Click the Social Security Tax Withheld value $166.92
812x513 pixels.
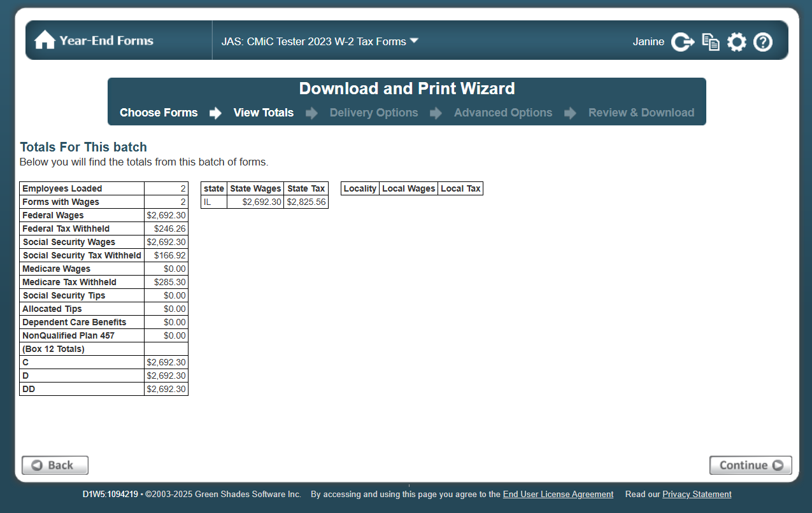click(x=170, y=255)
